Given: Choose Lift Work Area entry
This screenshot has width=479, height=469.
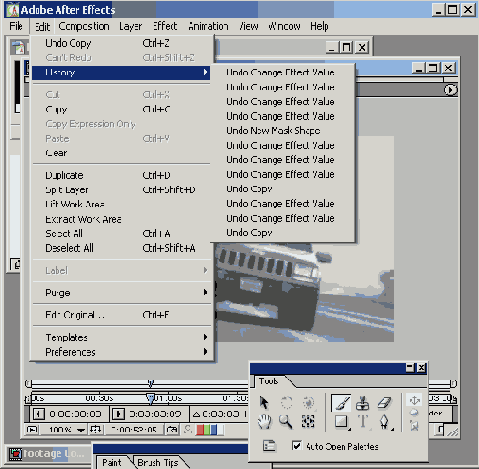Looking at the screenshot, I should coord(121,204).
